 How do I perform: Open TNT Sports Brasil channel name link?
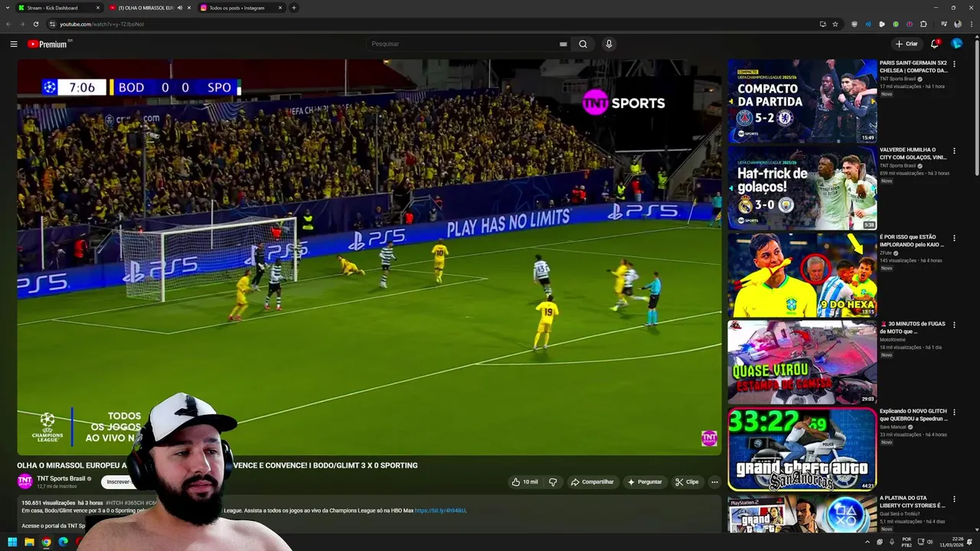[x=61, y=478]
